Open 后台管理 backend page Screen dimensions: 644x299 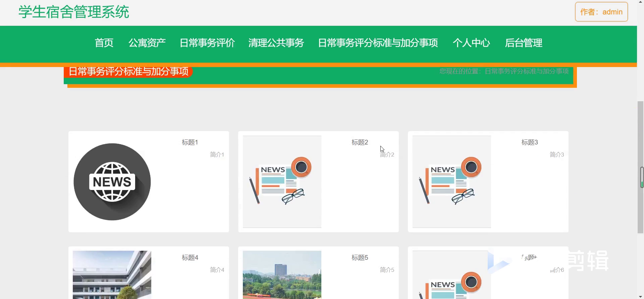pyautogui.click(x=524, y=43)
